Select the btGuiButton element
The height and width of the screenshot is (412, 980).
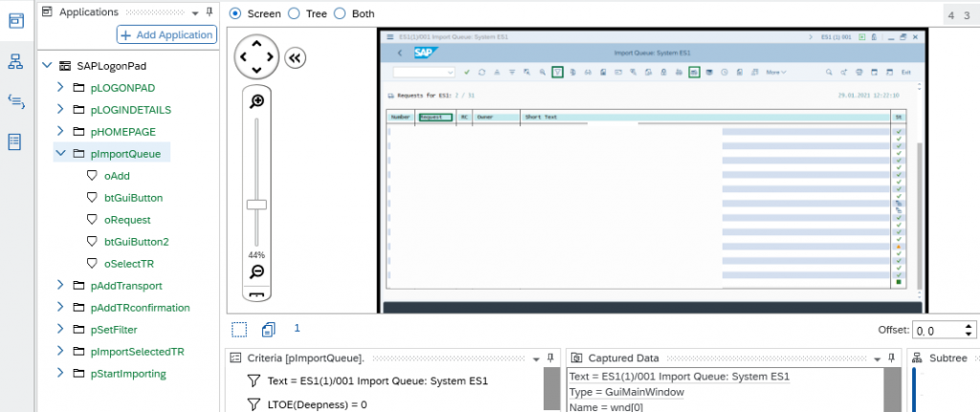pos(133,198)
